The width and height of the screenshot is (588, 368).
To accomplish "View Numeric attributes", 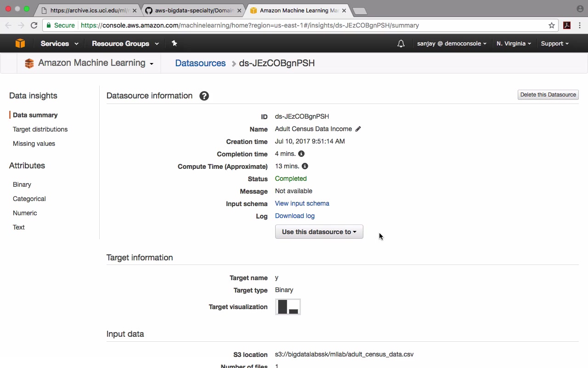I will pyautogui.click(x=25, y=213).
